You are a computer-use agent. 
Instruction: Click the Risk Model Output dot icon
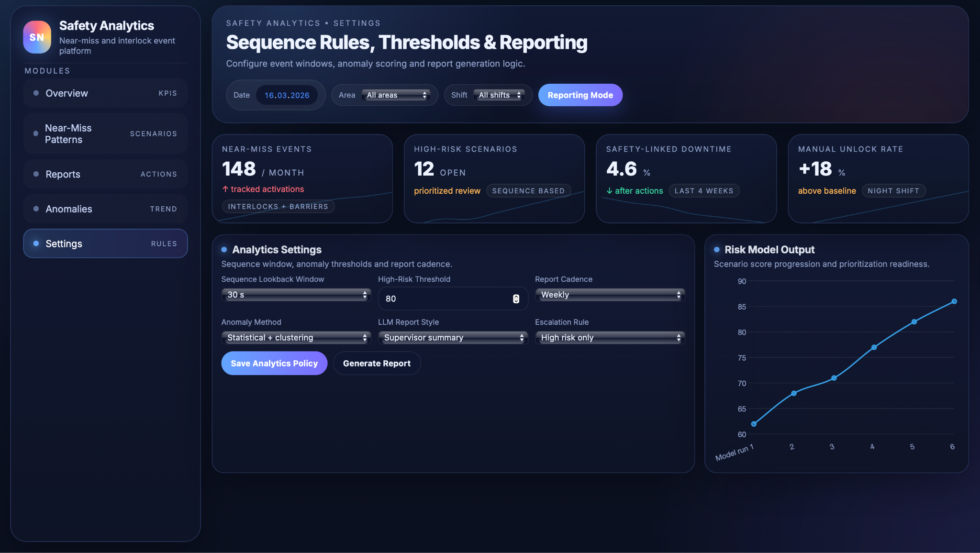pos(716,250)
